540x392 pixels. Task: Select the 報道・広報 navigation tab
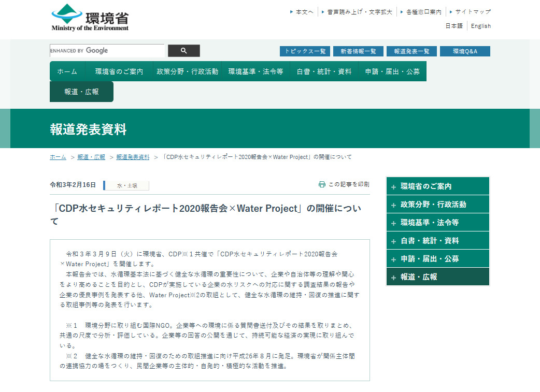click(x=81, y=91)
